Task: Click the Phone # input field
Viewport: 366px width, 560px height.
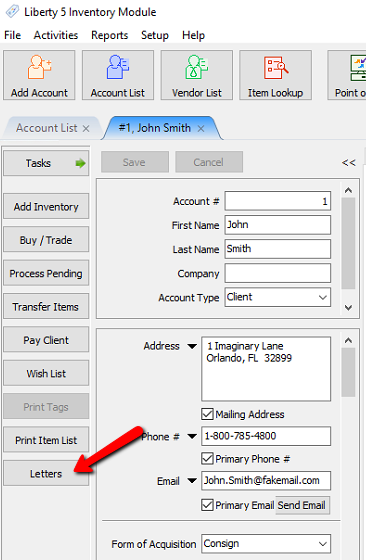Action: (x=266, y=436)
